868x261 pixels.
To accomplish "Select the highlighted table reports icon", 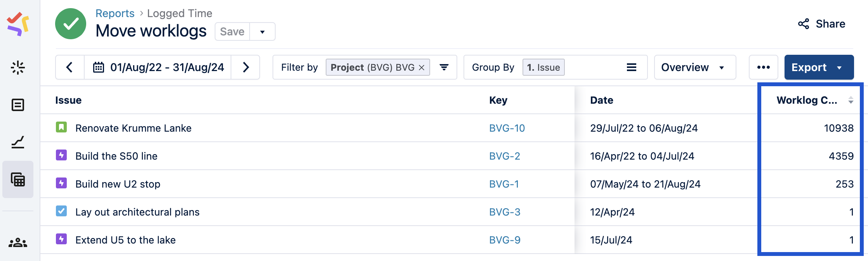I will click(18, 179).
